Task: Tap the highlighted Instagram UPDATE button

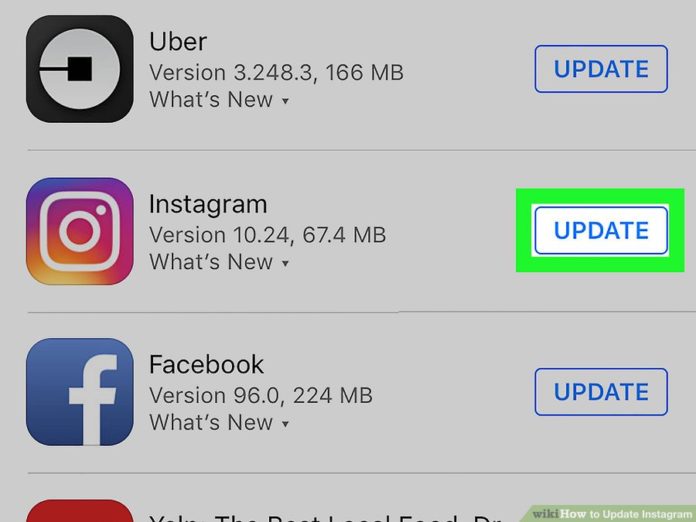Action: [601, 230]
